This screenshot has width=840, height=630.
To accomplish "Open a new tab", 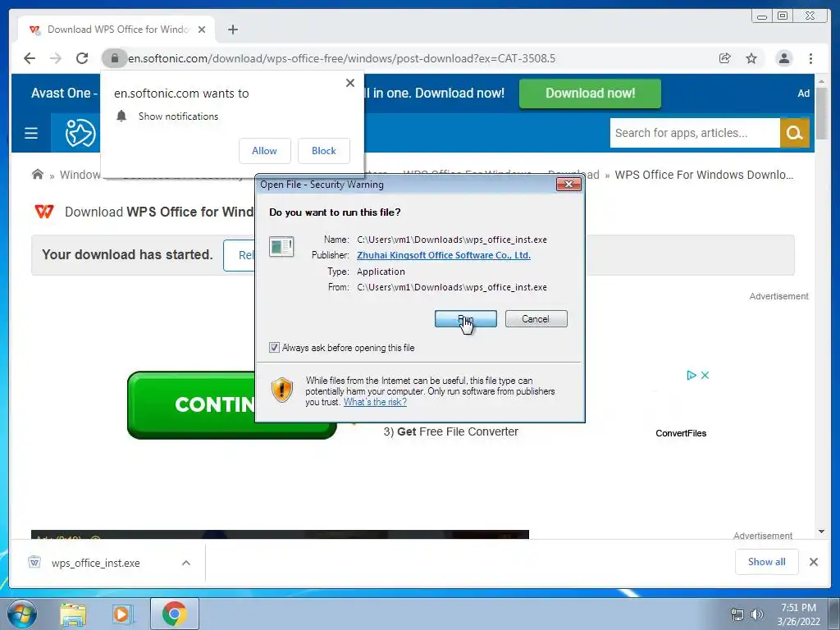I will [232, 30].
